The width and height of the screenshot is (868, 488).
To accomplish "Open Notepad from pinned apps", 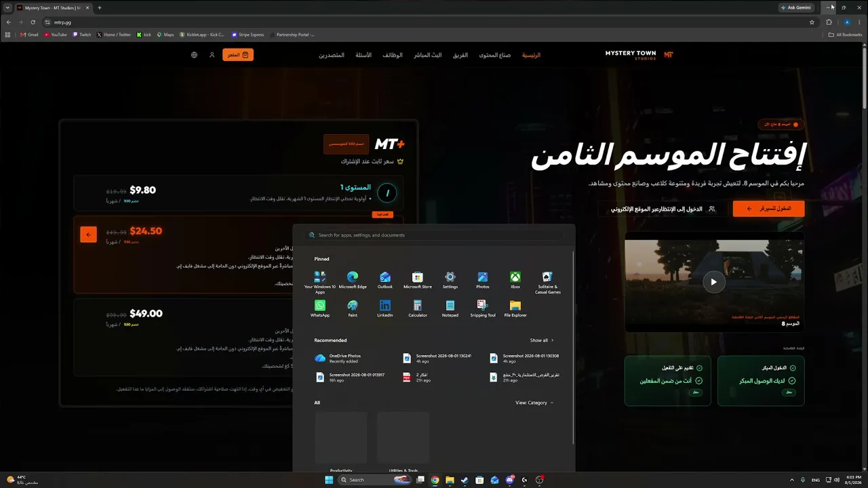I will coord(450,309).
